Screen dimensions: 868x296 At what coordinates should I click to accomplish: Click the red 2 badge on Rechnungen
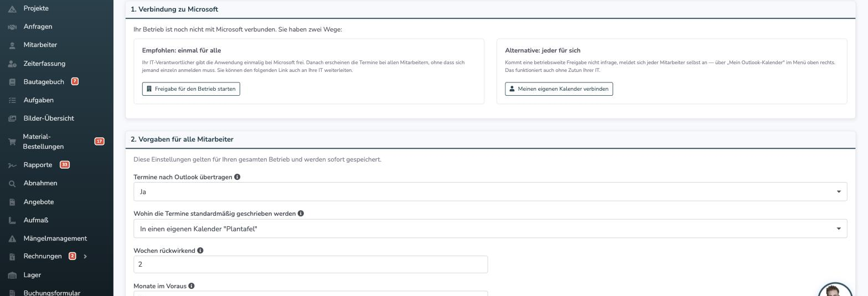[x=72, y=256]
